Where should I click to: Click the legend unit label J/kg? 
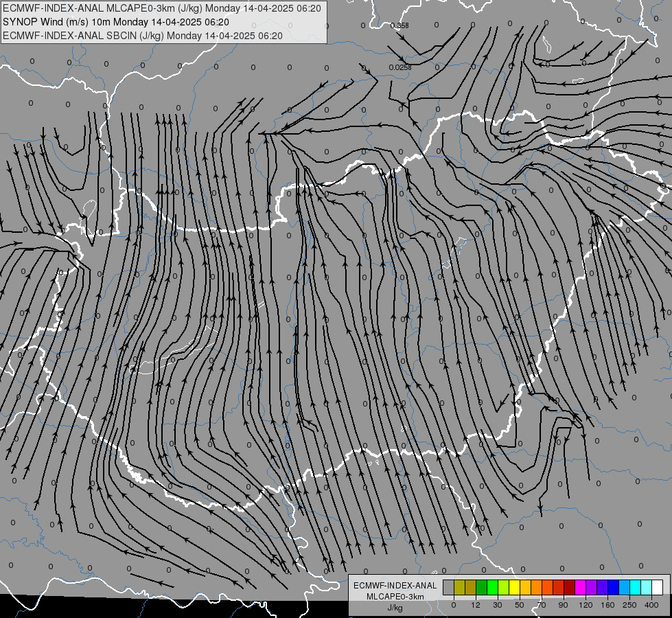[395, 608]
